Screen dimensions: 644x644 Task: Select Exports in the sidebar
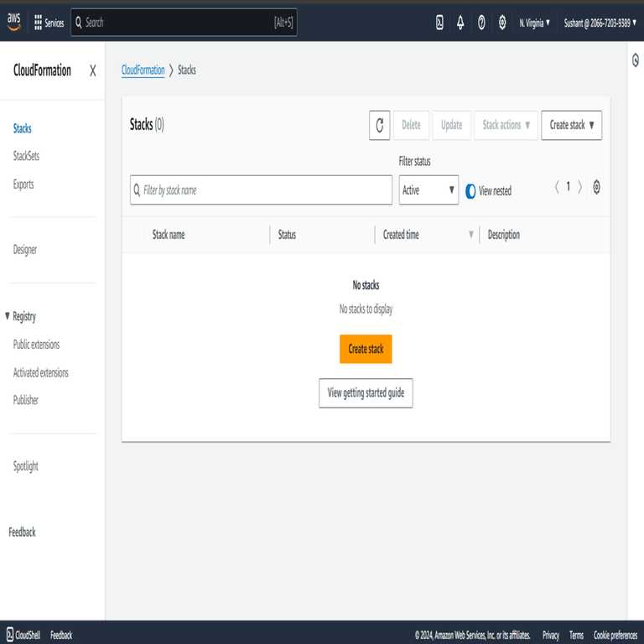pos(23,184)
